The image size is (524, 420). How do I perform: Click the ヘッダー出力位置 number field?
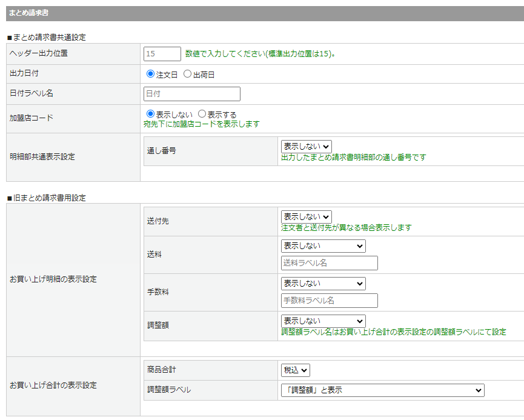click(x=162, y=54)
